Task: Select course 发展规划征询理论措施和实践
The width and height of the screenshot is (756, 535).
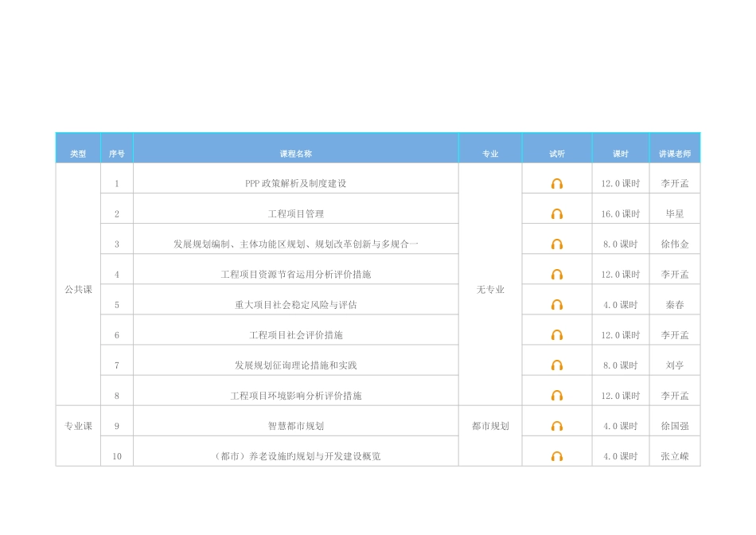Action: click(x=295, y=365)
